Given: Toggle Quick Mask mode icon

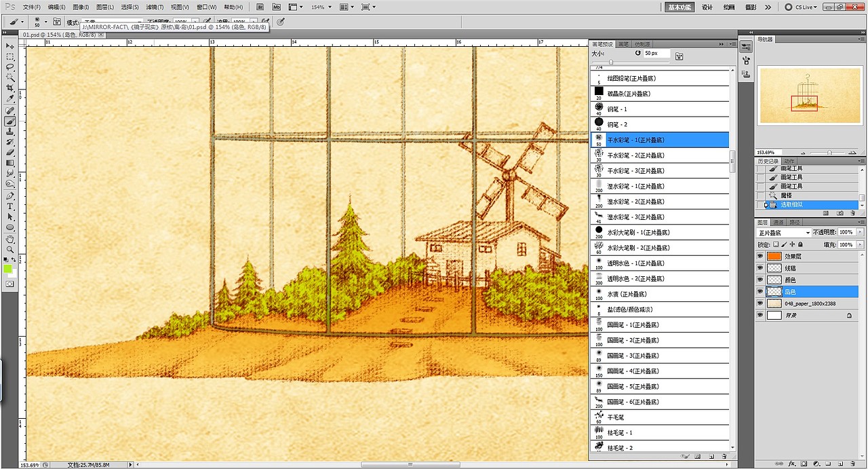Looking at the screenshot, I should (x=10, y=284).
